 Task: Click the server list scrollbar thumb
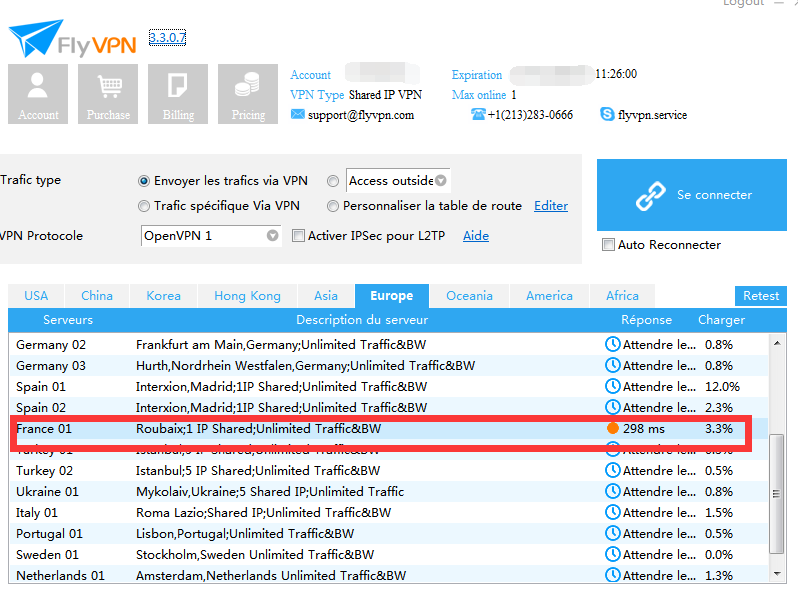point(776,493)
